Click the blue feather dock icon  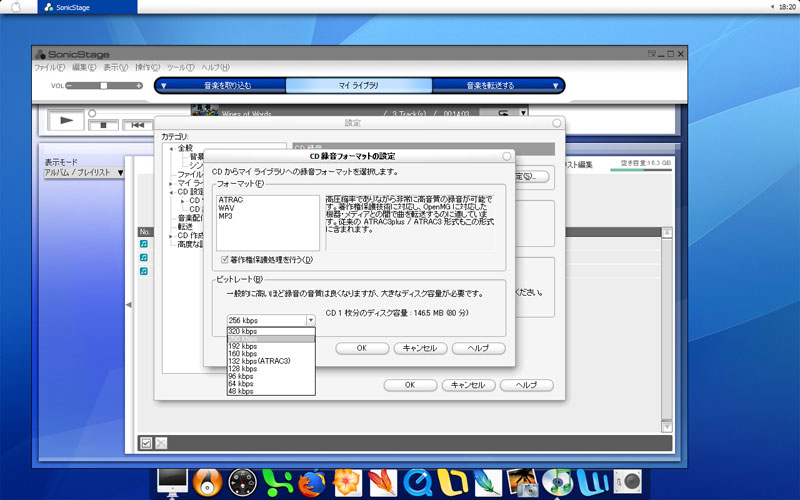coord(487,483)
